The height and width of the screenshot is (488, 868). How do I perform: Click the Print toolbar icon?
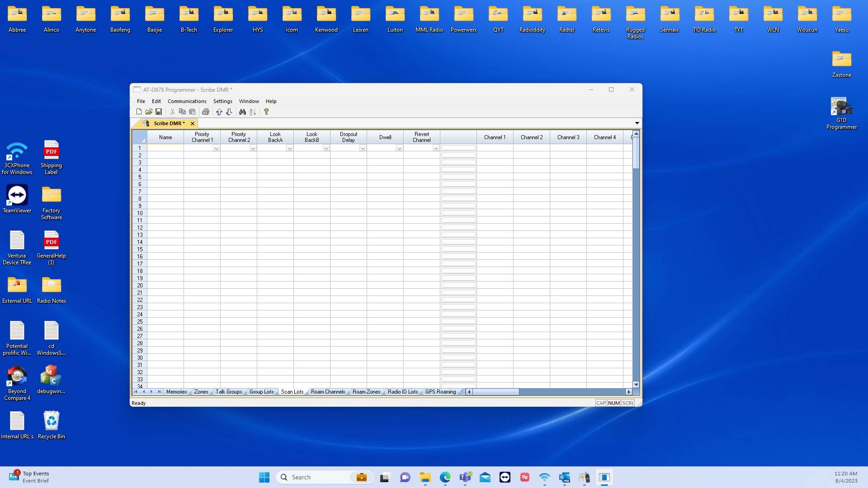coord(206,112)
